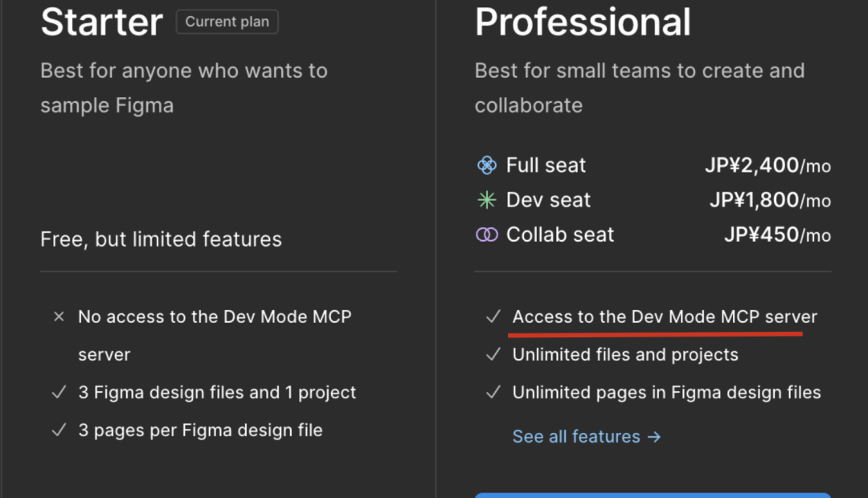Click the Collab seat label

click(x=560, y=235)
